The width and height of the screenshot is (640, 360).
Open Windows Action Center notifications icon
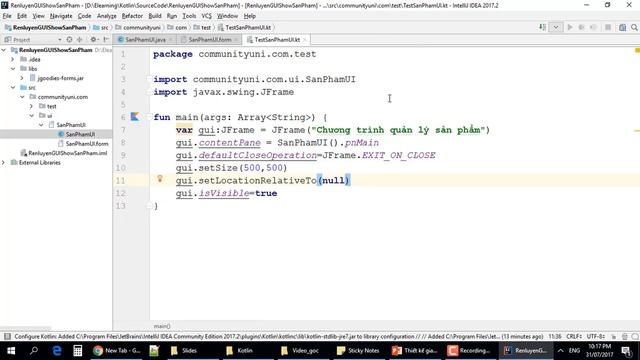pos(627,351)
